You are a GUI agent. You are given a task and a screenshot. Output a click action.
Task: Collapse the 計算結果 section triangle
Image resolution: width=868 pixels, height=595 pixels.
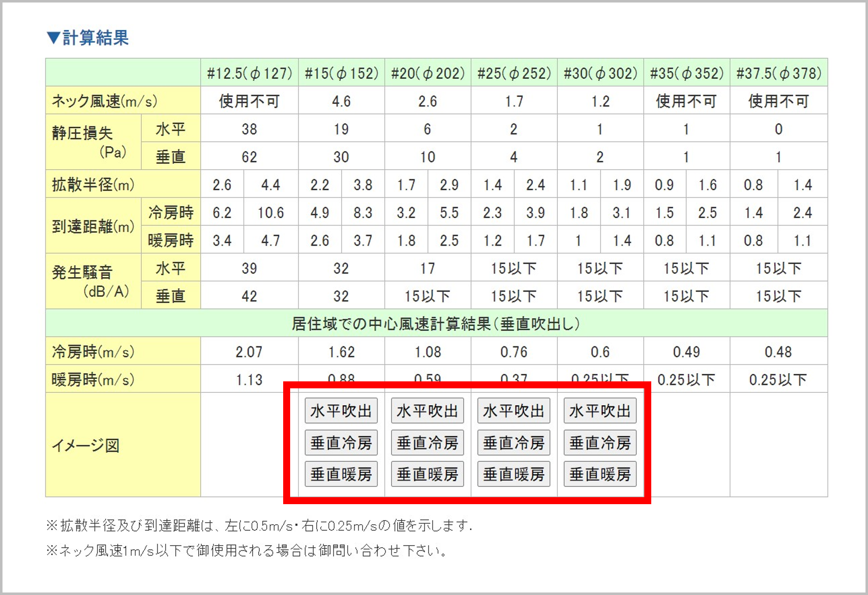click(x=53, y=38)
